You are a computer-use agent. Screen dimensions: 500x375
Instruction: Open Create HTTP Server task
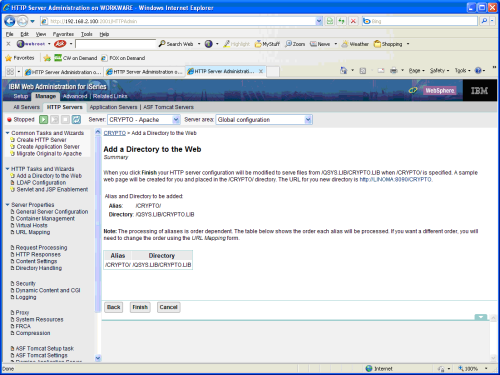pos(41,140)
